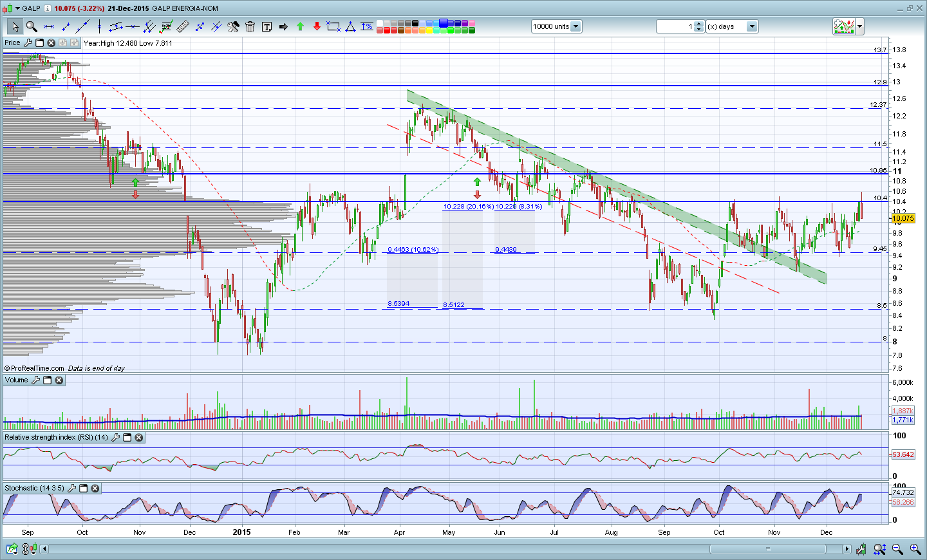Viewport: 927px width, 560px height.
Task: Select the percentage variation measuring tool
Action: [x=367, y=26]
